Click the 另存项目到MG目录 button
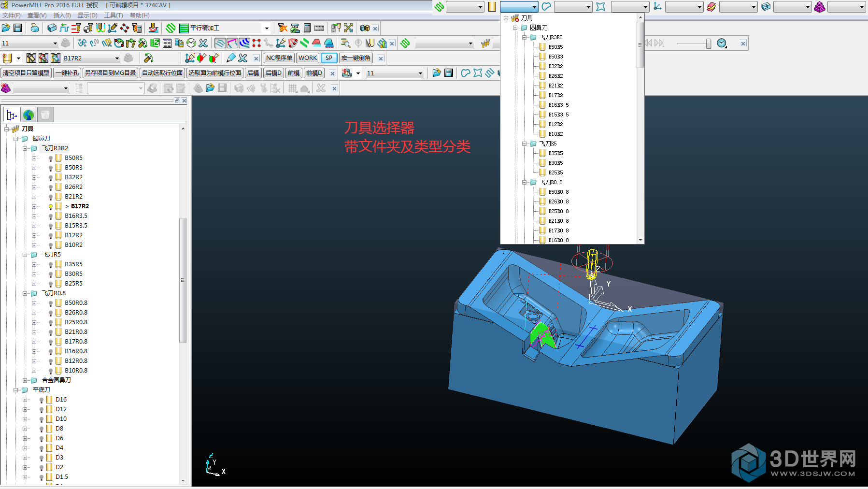The image size is (868, 489). (110, 73)
